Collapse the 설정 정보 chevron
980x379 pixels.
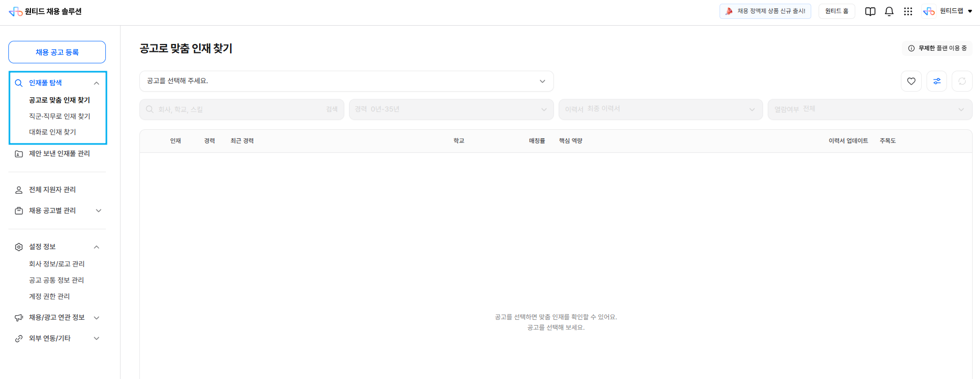pyautogui.click(x=96, y=247)
